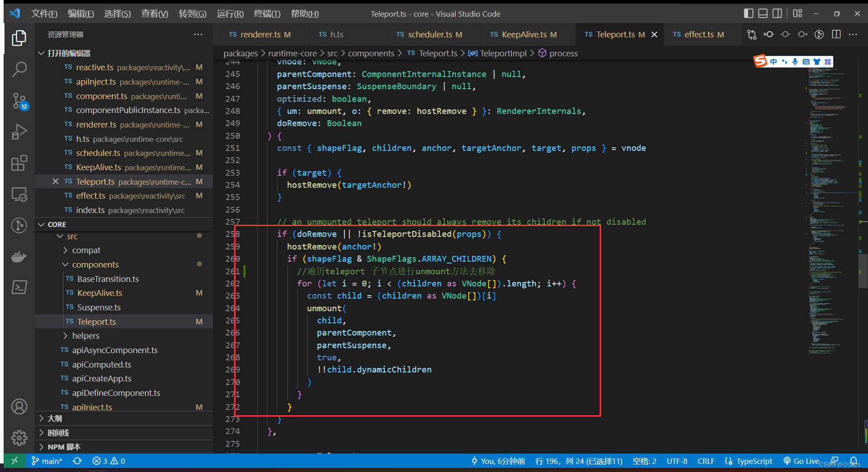
Task: Click the TypeScript language mode indicator
Action: point(754,461)
